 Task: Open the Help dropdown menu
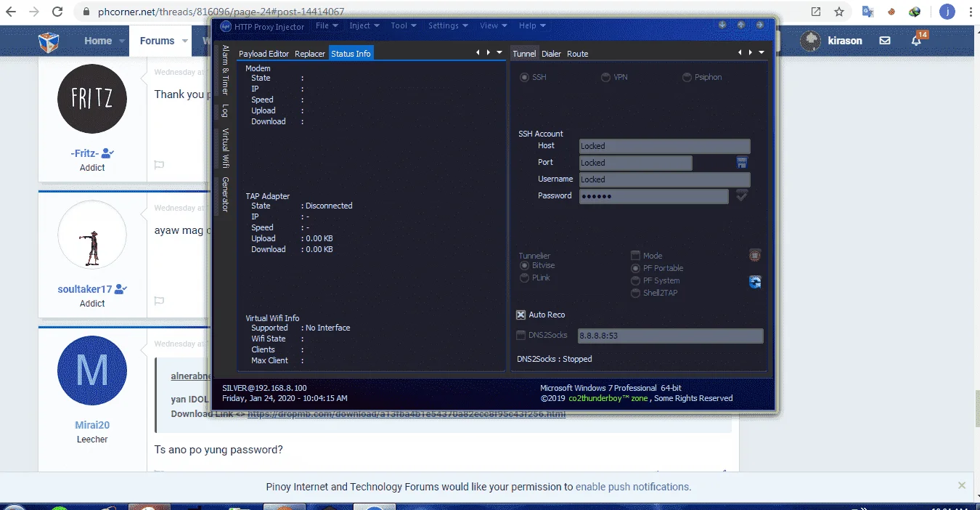coord(531,25)
